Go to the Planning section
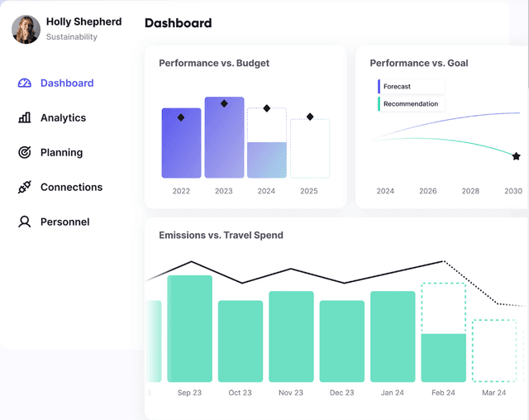Viewport: 529px width, 420px height. pos(61,152)
